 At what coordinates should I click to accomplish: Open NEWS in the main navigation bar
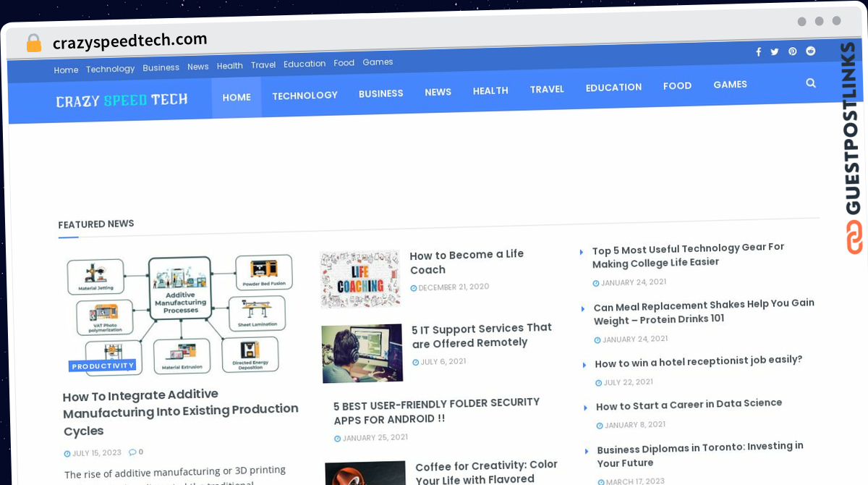click(x=438, y=92)
